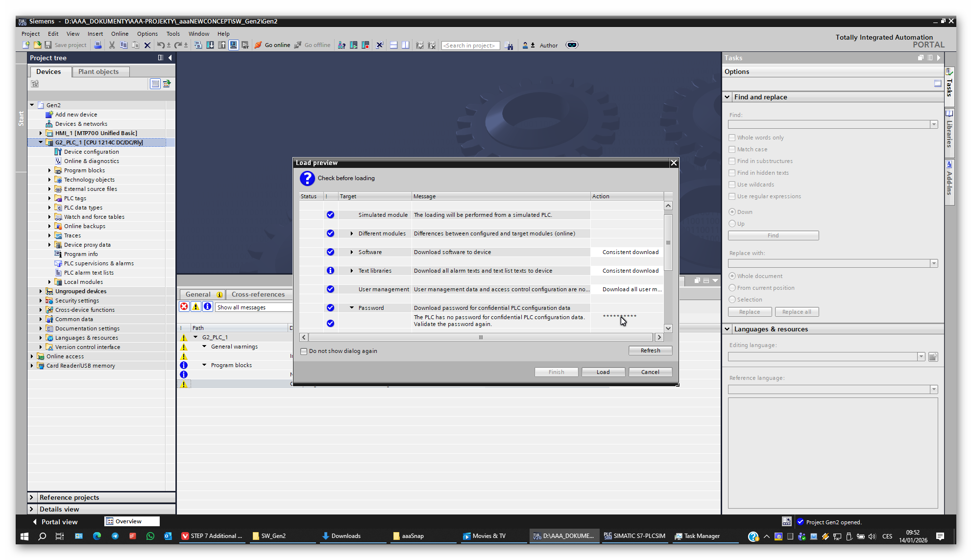The width and height of the screenshot is (972, 560).
Task: Enable Whole words only checkbox
Action: 732,138
